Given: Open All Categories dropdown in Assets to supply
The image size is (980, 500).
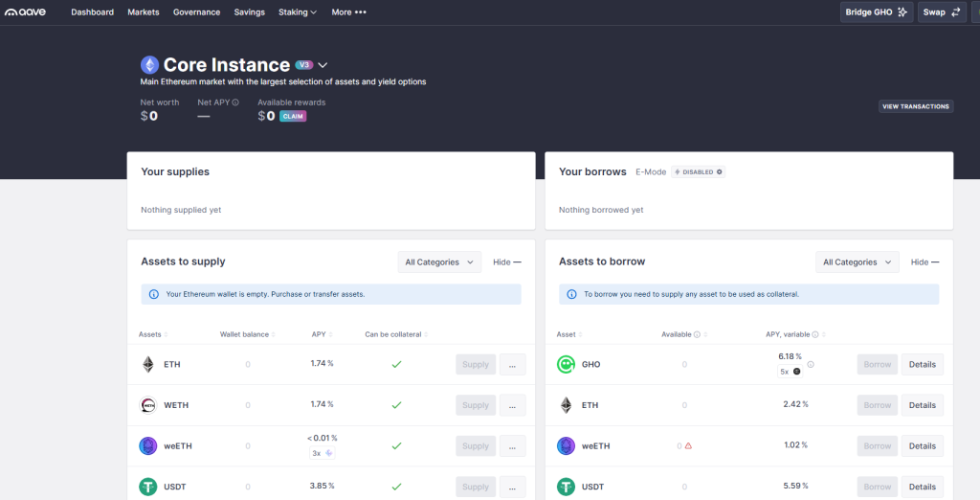Looking at the screenshot, I should point(439,262).
